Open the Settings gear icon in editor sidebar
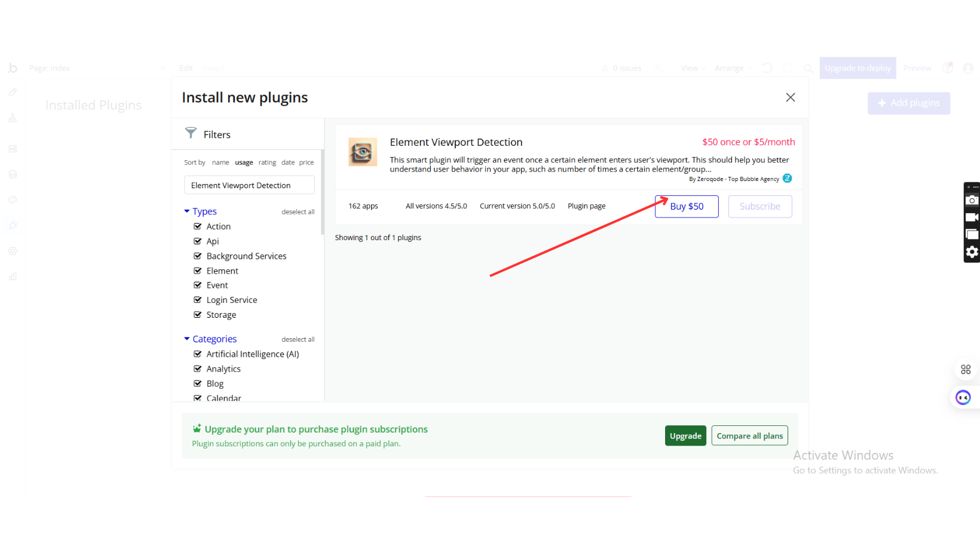 [13, 251]
